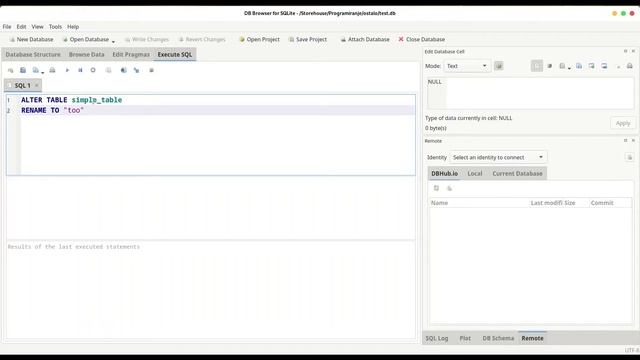Click the Save SQL file icon

point(36,70)
